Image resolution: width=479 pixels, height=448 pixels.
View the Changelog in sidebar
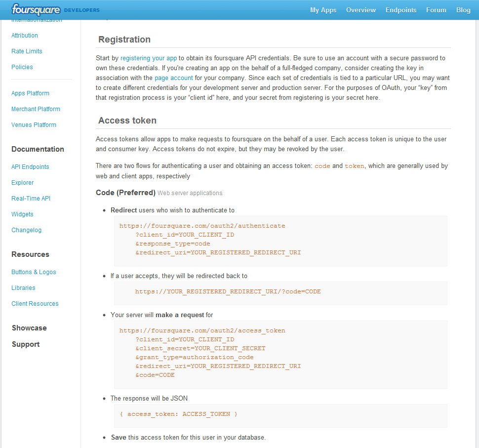(26, 230)
